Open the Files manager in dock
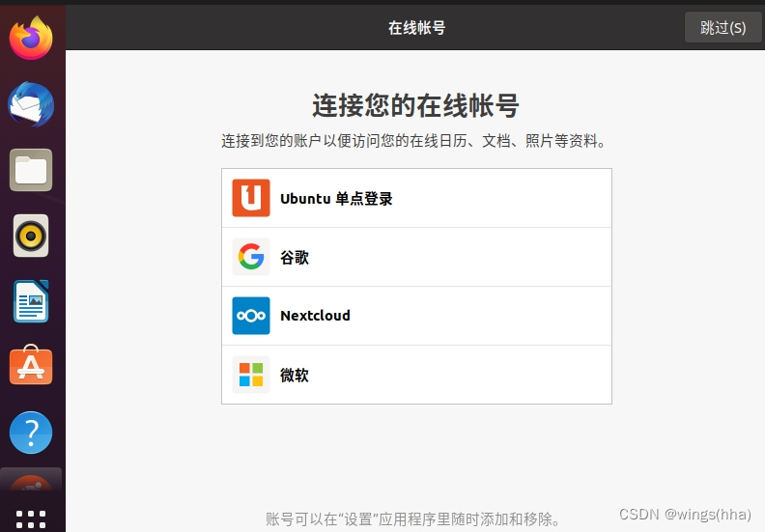The width and height of the screenshot is (765, 532). point(31,170)
